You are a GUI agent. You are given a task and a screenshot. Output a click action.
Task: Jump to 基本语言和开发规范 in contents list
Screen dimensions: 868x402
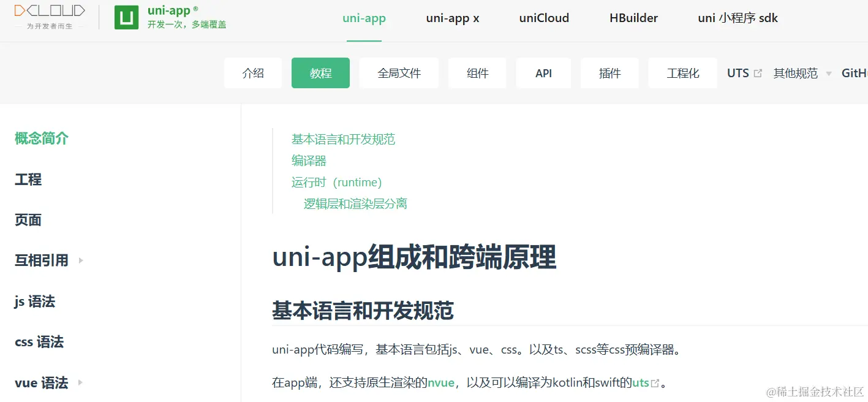click(x=343, y=139)
